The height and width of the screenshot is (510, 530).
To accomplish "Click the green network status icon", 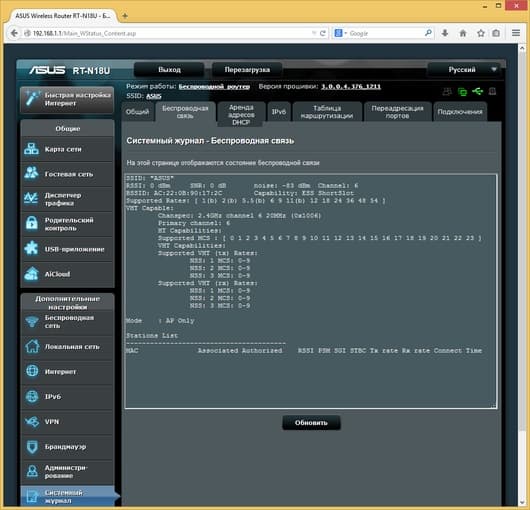I will click(x=462, y=92).
